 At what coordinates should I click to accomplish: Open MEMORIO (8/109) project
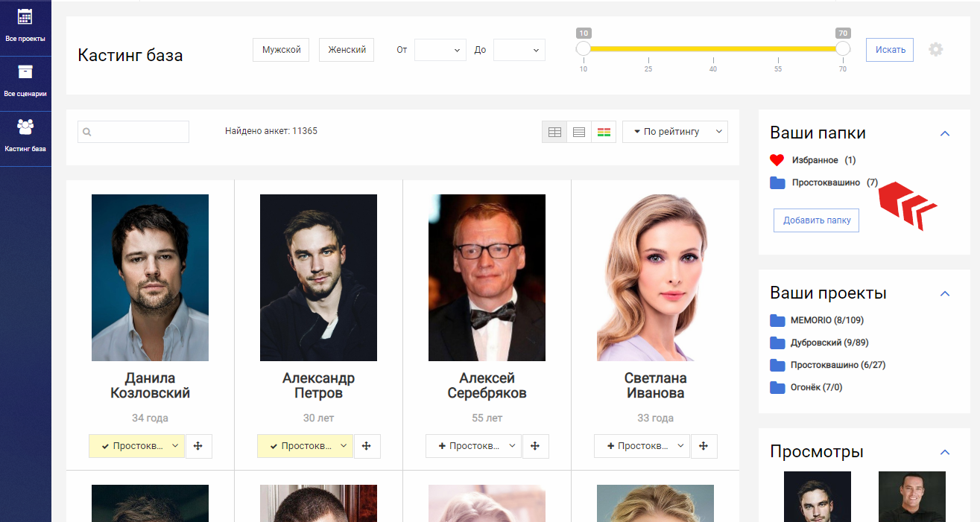(826, 320)
